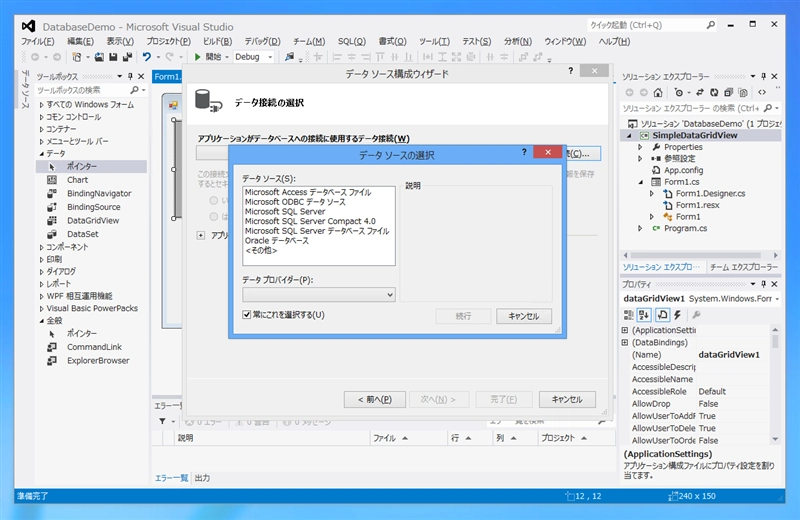Pick the BindingNavigator control in the Toolbox
This screenshot has width=800, height=520.
coord(99,194)
